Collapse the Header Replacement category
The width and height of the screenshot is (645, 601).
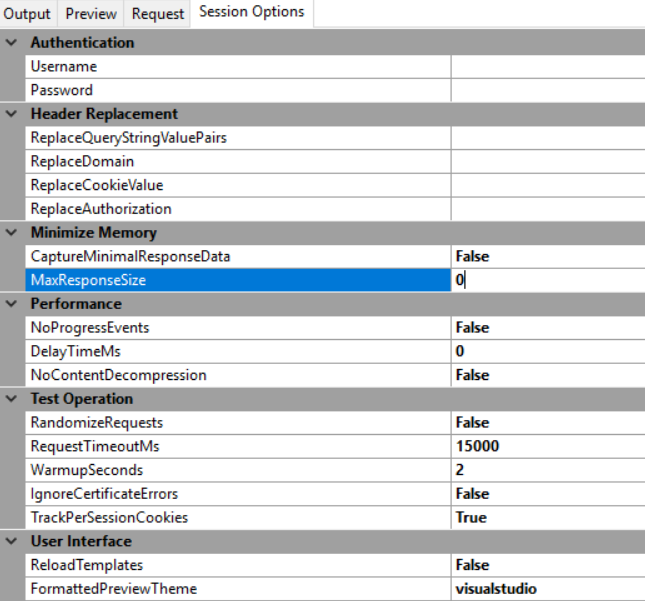[x=12, y=114]
